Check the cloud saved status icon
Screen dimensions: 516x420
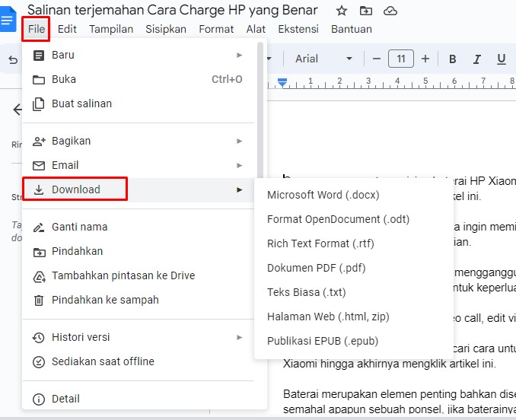click(390, 11)
